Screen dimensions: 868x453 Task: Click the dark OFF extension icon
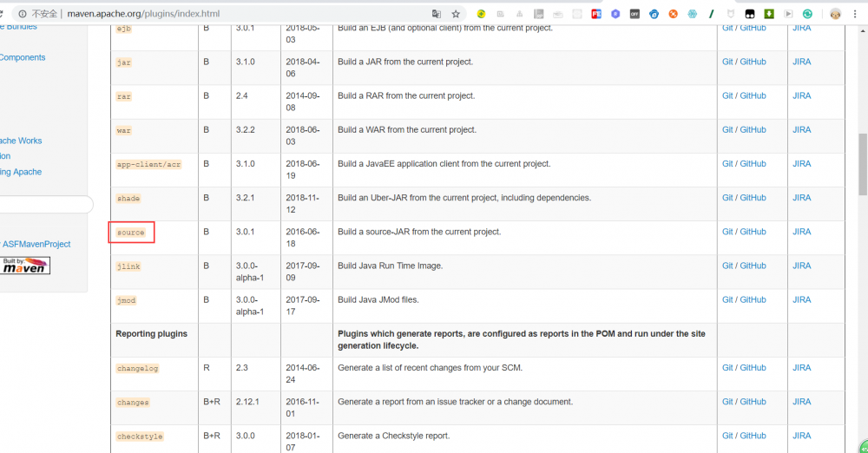click(x=635, y=14)
